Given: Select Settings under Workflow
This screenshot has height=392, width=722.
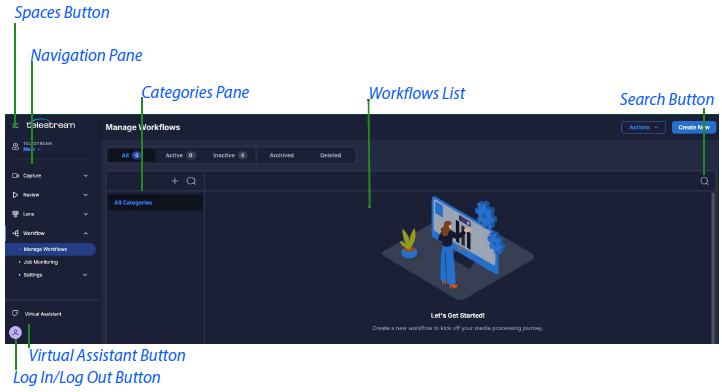Looking at the screenshot, I should (33, 275).
